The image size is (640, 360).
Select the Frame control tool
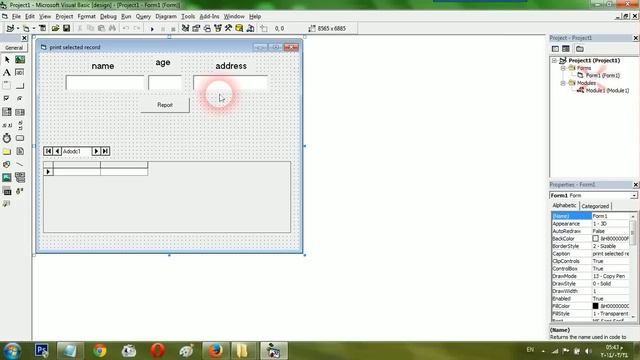(7, 86)
